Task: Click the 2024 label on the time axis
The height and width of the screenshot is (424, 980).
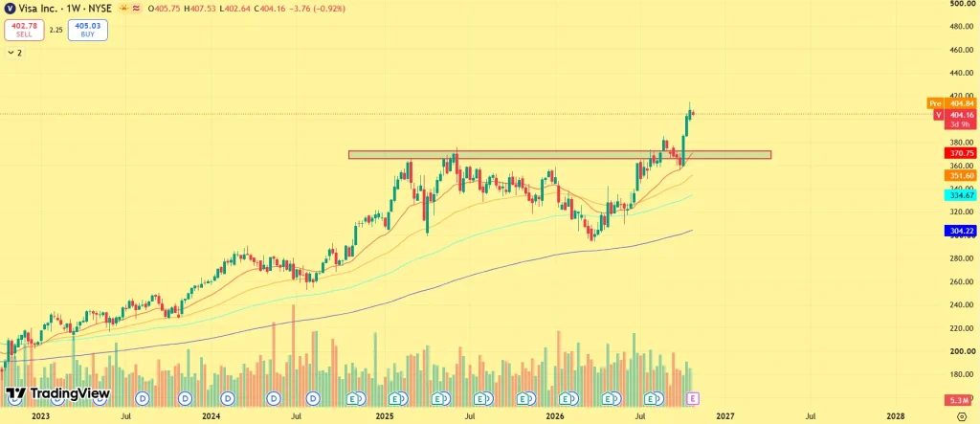Action: click(211, 415)
